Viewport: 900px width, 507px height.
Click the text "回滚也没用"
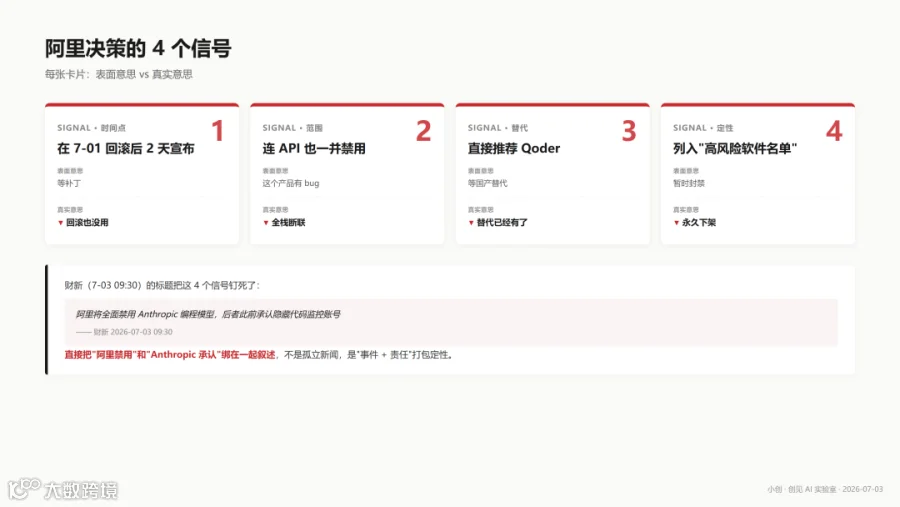[x=87, y=222]
